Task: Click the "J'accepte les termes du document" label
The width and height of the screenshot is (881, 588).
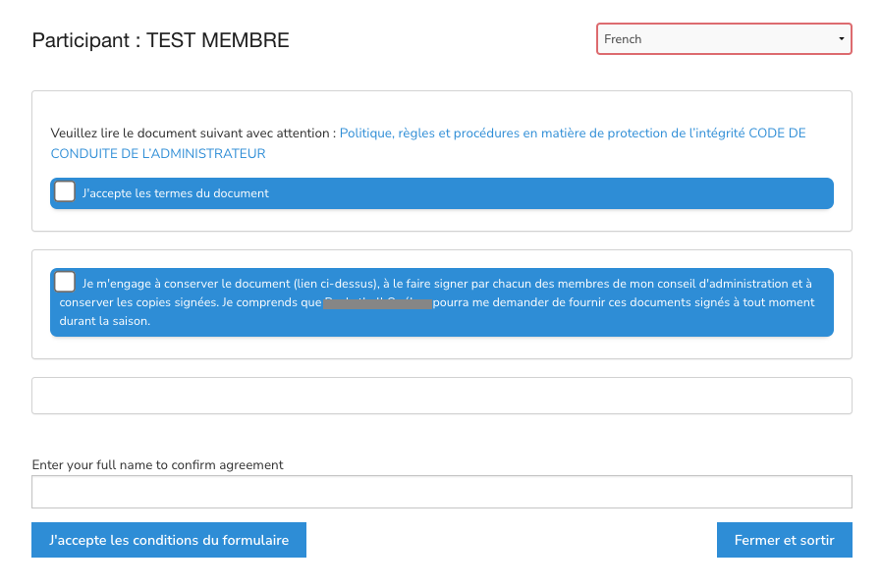Action: [176, 193]
